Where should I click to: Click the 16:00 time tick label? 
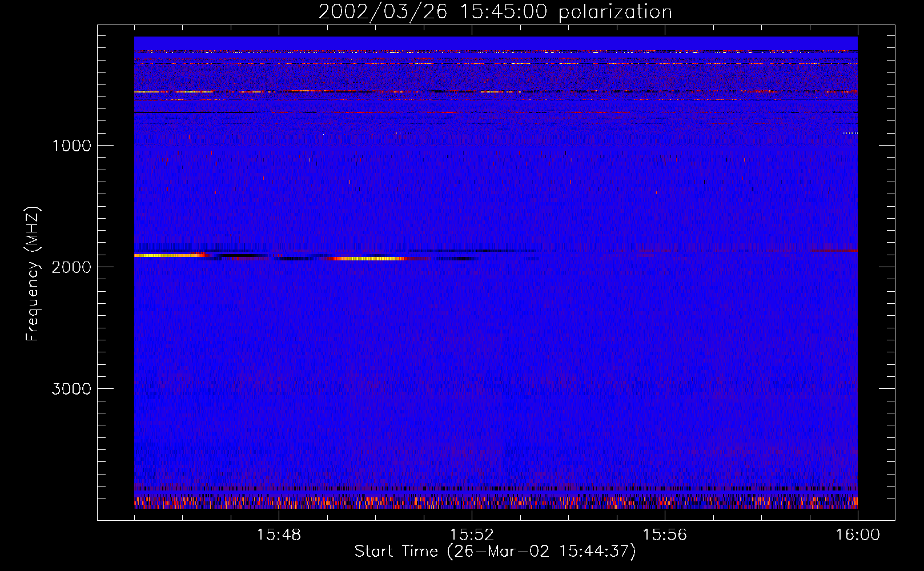(858, 535)
